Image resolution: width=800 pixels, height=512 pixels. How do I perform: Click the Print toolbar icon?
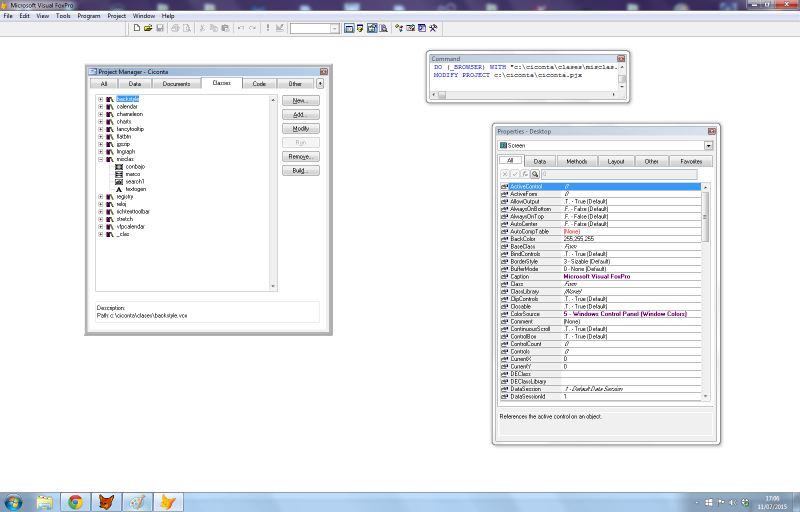click(x=175, y=29)
